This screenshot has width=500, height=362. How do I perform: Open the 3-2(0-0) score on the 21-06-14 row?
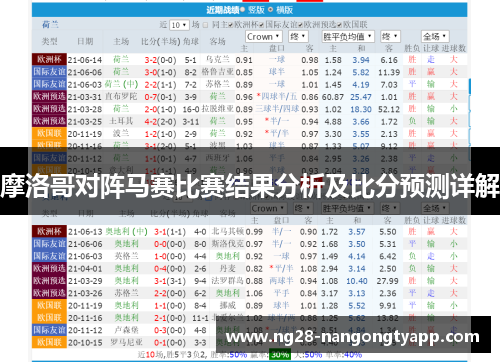point(160,60)
